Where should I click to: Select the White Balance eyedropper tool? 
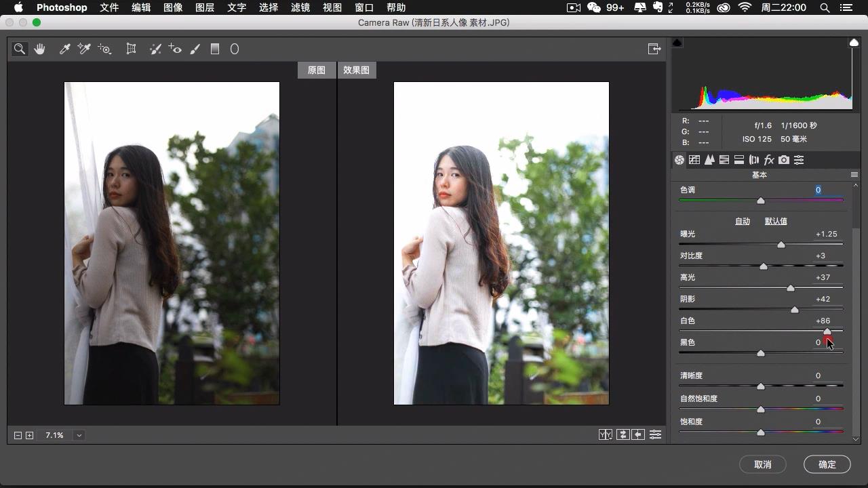64,49
